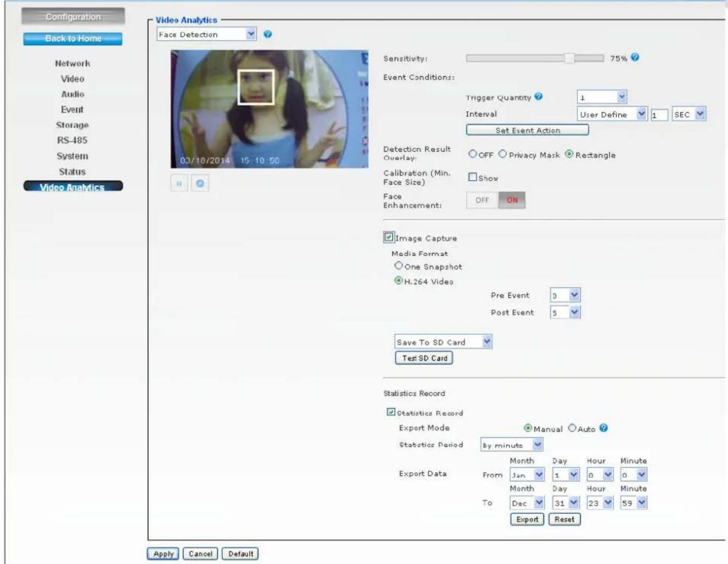
Task: Switch Face Enhancement to OFF
Action: (x=482, y=200)
